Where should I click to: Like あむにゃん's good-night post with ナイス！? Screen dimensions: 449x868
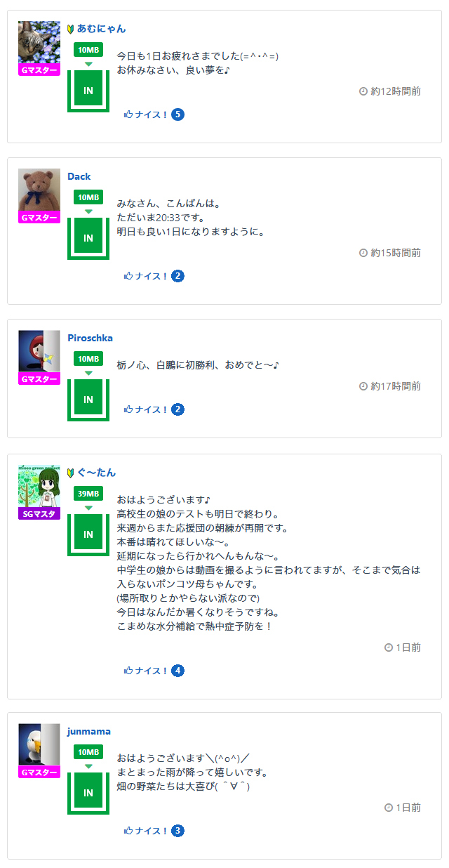click(146, 114)
